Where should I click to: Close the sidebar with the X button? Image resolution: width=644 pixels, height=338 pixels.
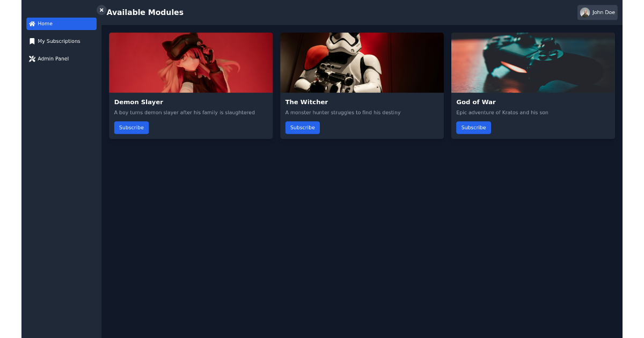(x=101, y=10)
